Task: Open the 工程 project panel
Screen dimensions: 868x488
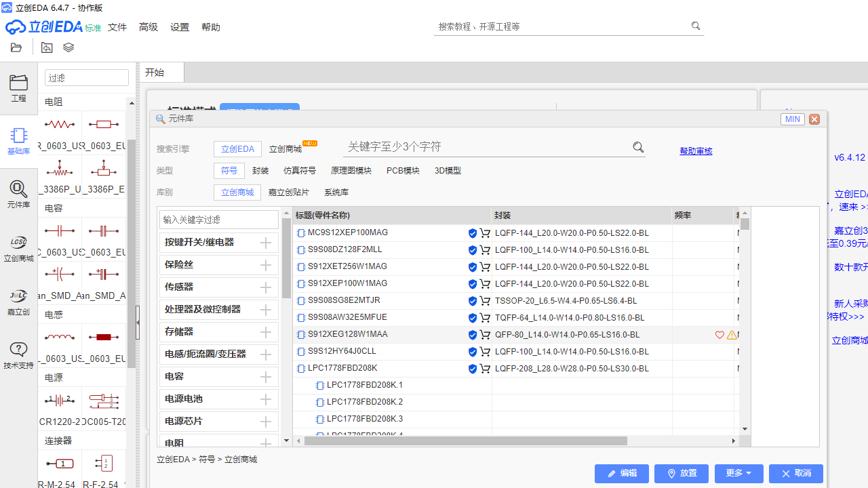Action: (18, 88)
